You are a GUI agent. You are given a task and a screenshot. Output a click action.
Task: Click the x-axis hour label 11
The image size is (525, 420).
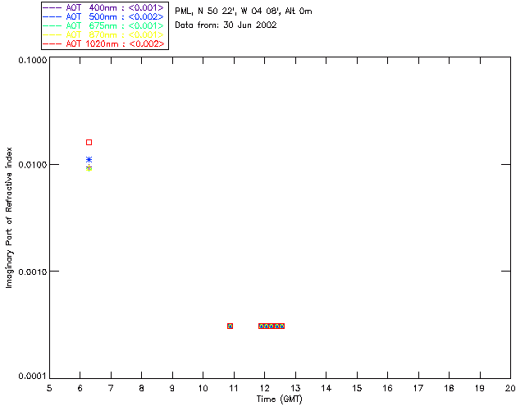coord(234,388)
